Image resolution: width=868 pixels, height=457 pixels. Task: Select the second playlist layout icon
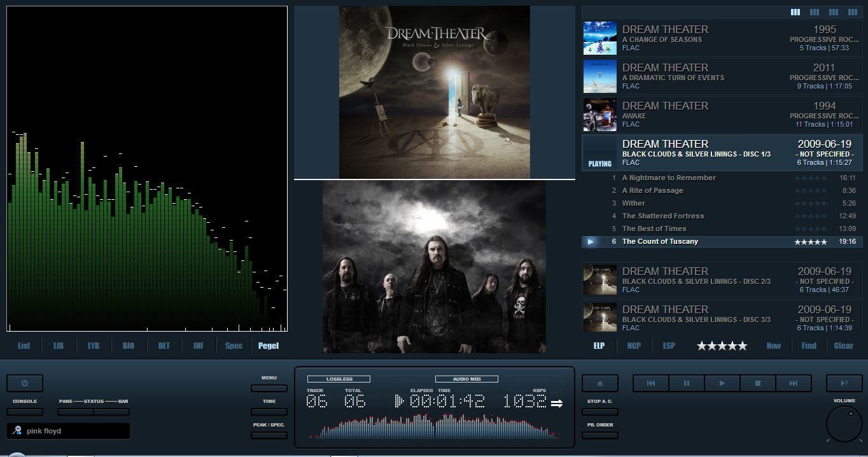[814, 12]
